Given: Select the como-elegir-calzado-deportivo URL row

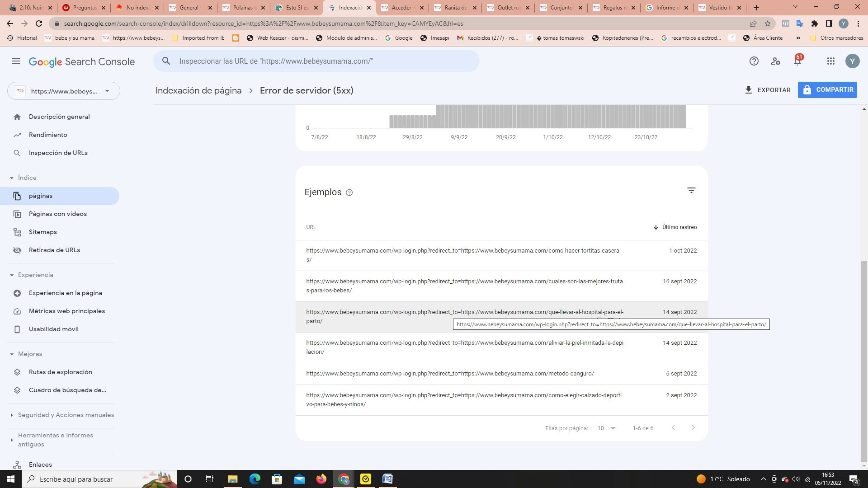Looking at the screenshot, I should pyautogui.click(x=501, y=400).
